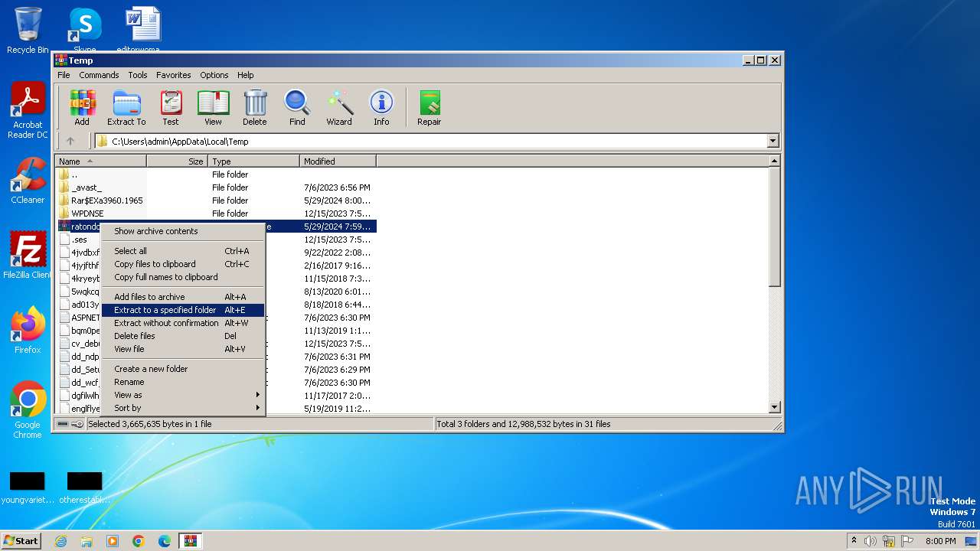Screen dimensions: 980x551
Task: Launch FileZilla Client shortcut
Action: [x=28, y=255]
